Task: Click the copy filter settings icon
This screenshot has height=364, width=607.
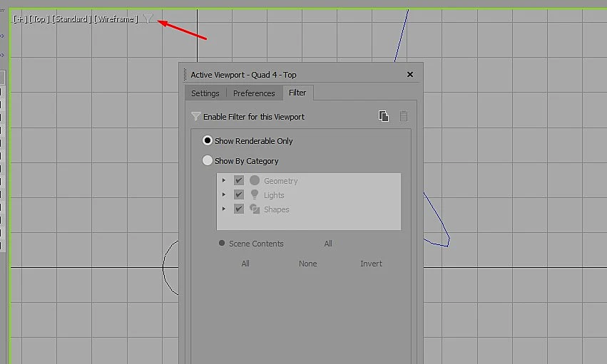Action: pyautogui.click(x=383, y=116)
